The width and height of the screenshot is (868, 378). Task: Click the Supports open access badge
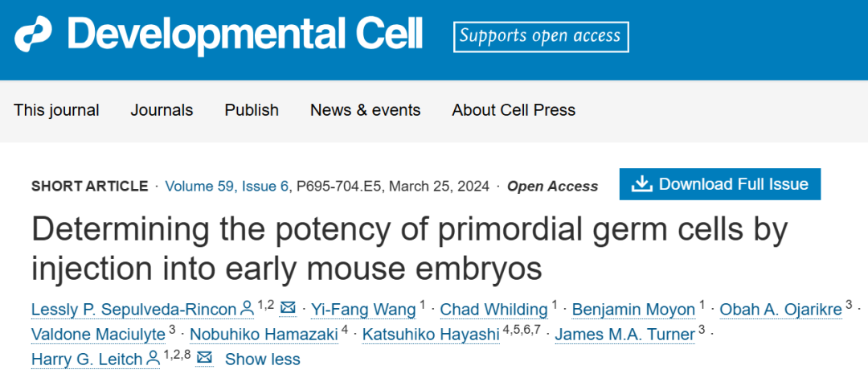(541, 36)
